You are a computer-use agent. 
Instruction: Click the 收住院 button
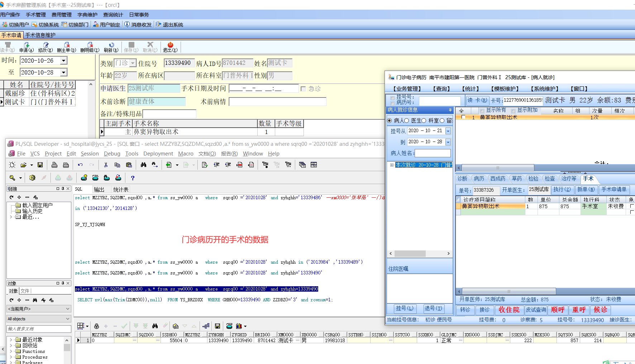509,310
